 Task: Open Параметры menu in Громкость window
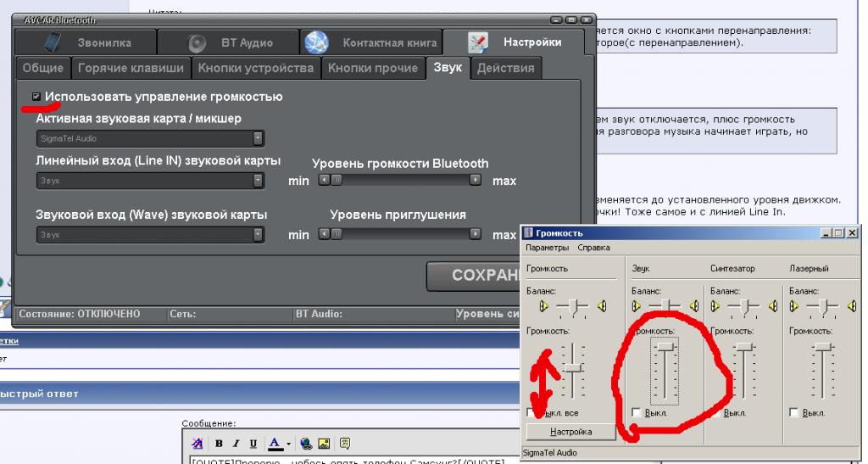548,248
